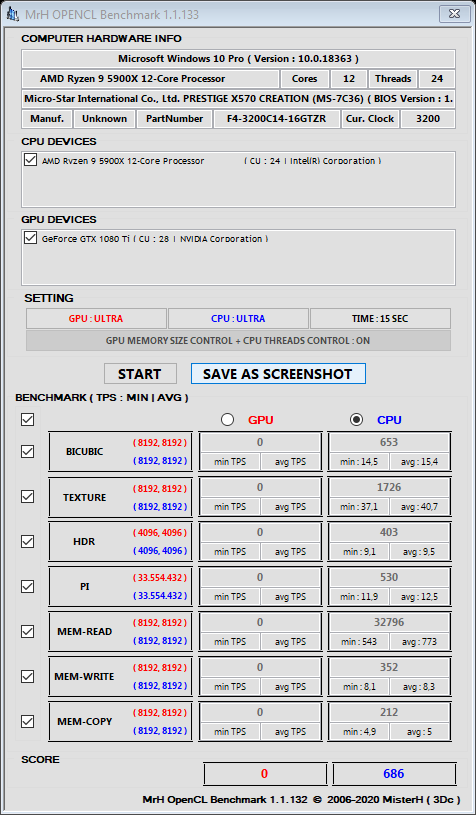The height and width of the screenshot is (815, 476).
Task: Click the GPU total score 0
Action: (x=265, y=773)
